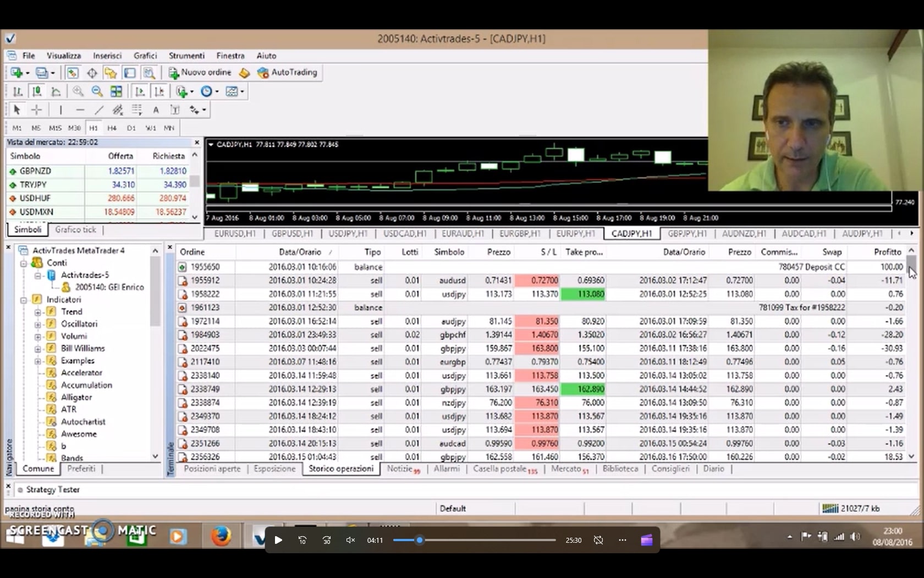The image size is (924, 578).
Task: Toggle the auto scroll chart icon
Action: [140, 91]
